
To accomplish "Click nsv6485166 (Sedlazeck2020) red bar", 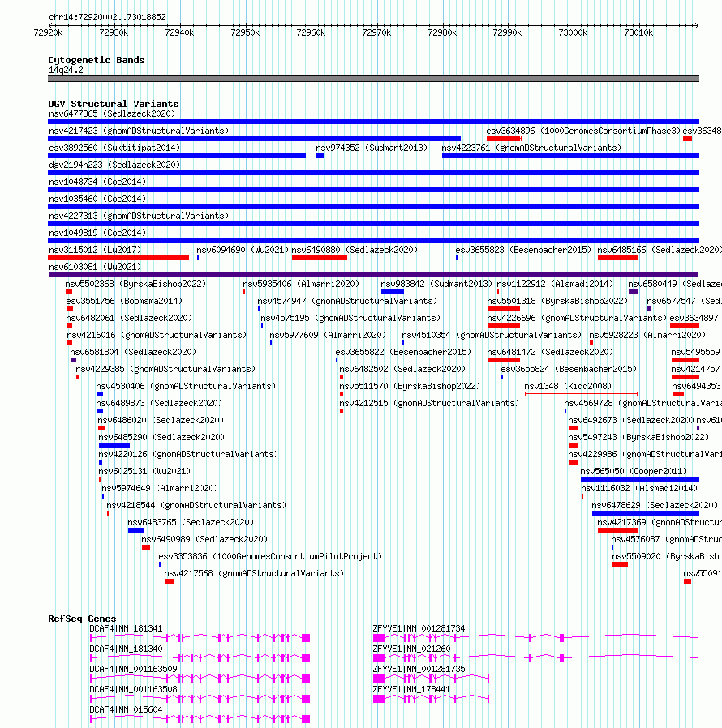I will click(x=618, y=258).
